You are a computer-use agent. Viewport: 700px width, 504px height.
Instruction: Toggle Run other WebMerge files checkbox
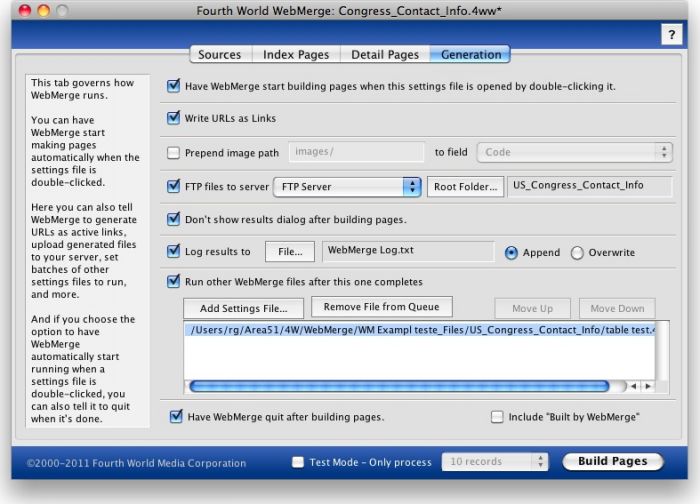(x=173, y=282)
